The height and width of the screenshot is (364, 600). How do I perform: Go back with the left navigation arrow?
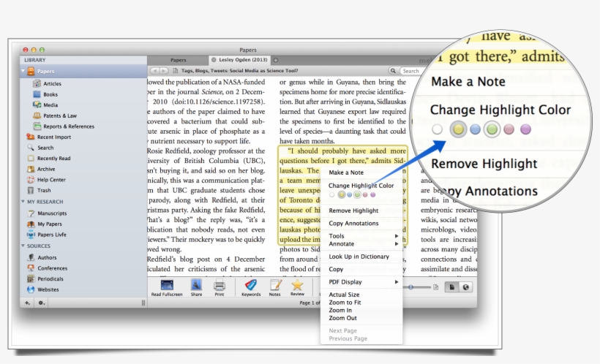pos(155,71)
